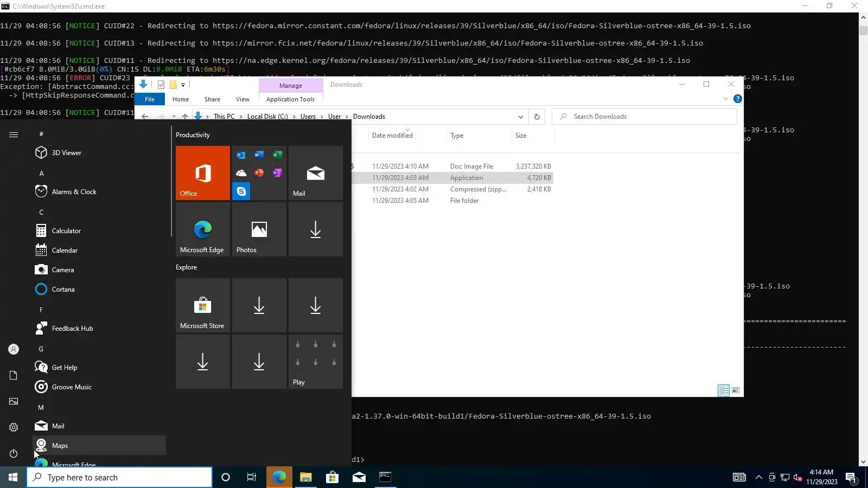Viewport: 868px width, 488px height.
Task: Sort files by the Type column
Action: 479,136
